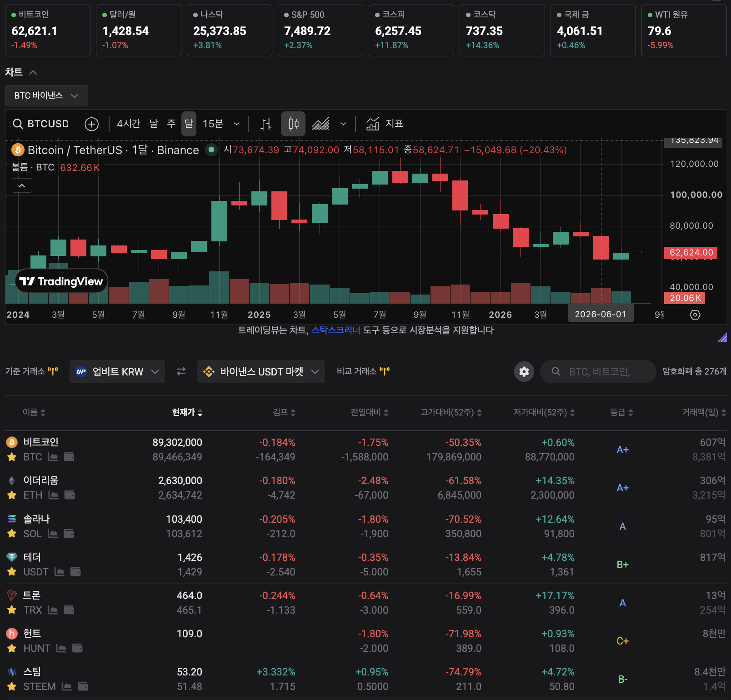731x700 pixels.
Task: Add a compare symbol with the plus icon
Action: pos(92,124)
